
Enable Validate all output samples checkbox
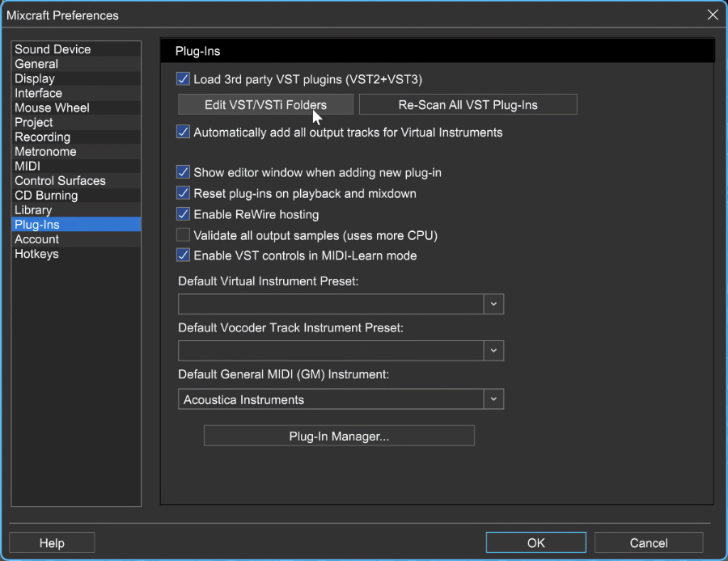183,234
